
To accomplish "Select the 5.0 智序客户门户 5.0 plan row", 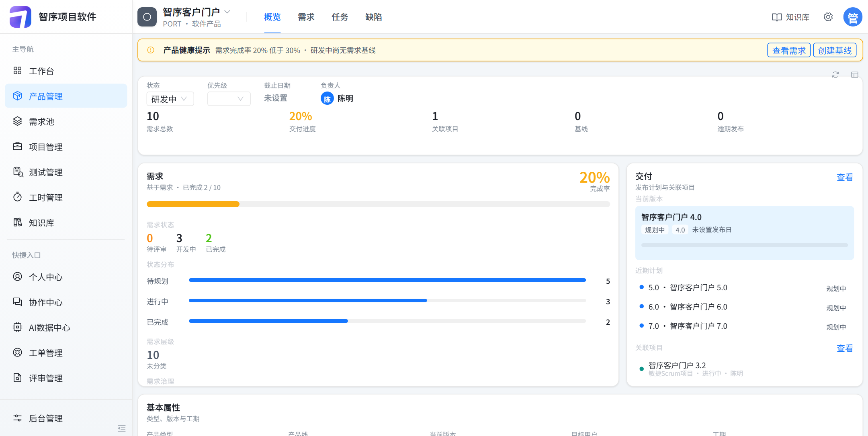I will click(x=745, y=288).
